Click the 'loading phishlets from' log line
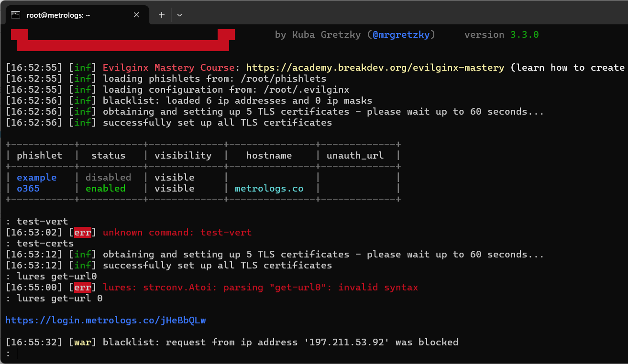628x364 pixels. coord(165,78)
